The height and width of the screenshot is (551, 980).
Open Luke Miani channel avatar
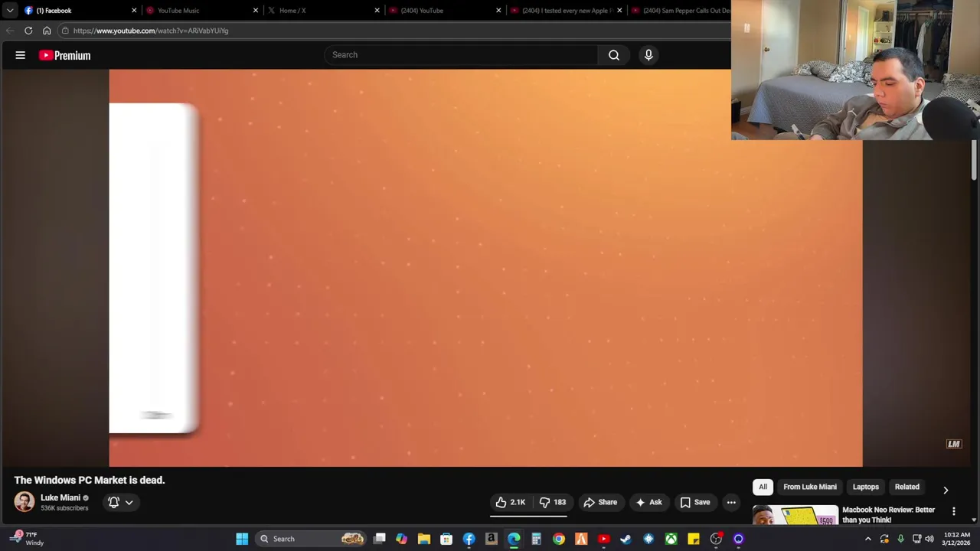pyautogui.click(x=24, y=502)
